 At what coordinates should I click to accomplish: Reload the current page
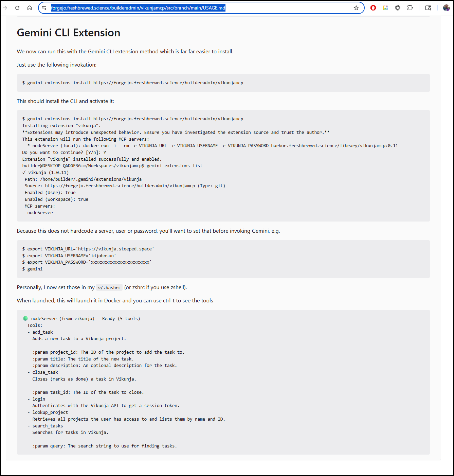click(17, 8)
